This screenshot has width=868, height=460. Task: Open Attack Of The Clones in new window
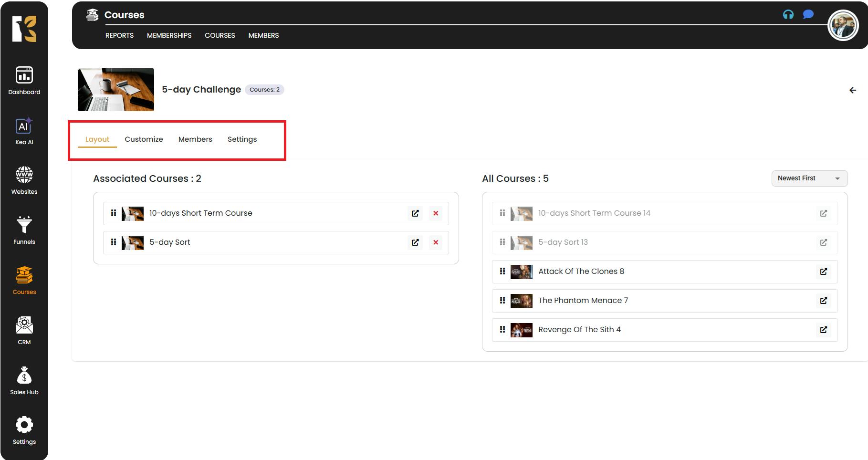pos(823,272)
